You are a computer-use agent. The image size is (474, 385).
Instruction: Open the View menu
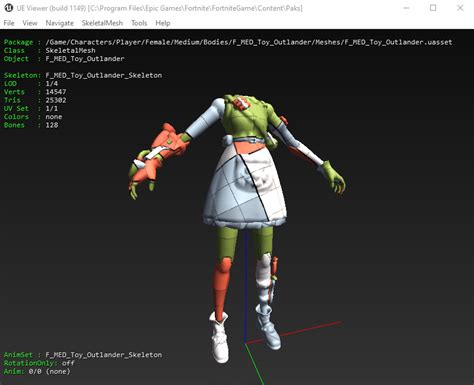click(30, 23)
